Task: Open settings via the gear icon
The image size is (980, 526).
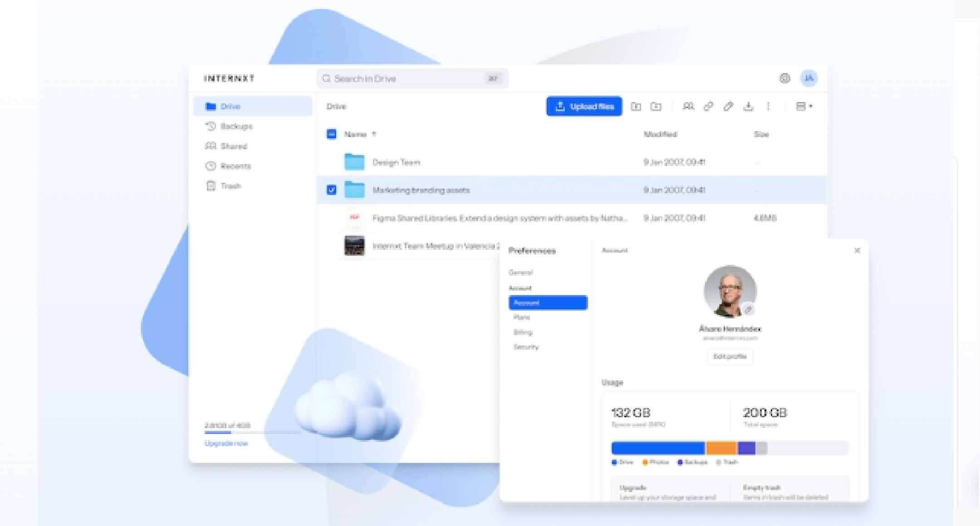Action: 784,78
